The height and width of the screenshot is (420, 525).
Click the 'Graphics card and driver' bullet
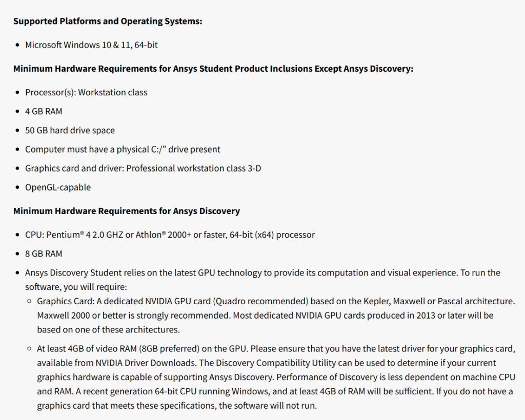click(143, 169)
